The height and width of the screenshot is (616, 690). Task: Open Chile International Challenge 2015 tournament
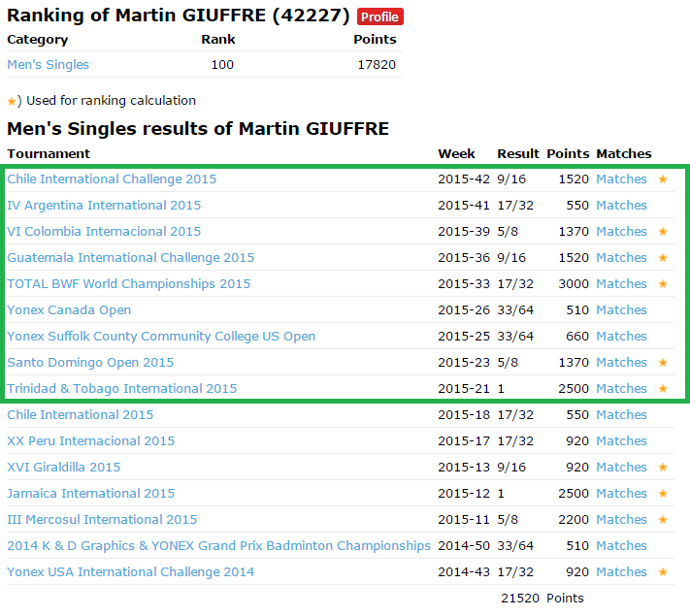pos(112,179)
